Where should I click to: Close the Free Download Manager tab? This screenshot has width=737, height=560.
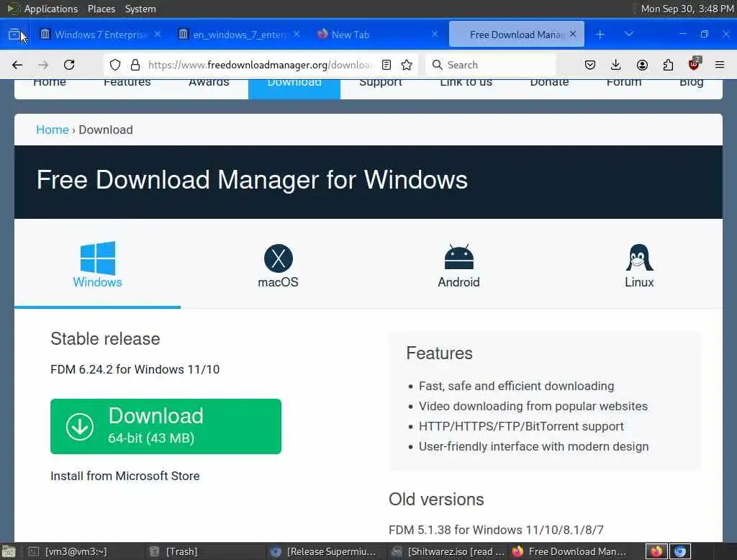click(573, 35)
